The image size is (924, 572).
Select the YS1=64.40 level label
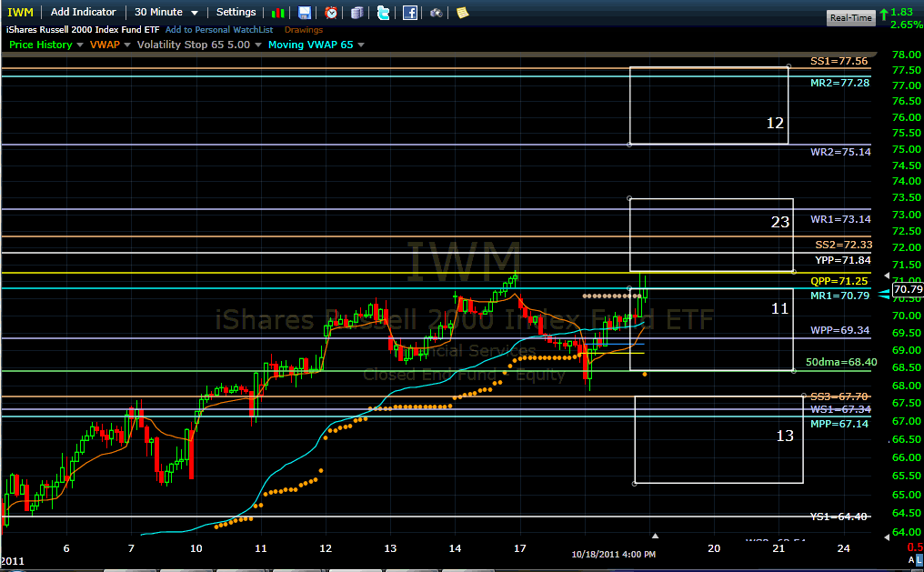(839, 517)
